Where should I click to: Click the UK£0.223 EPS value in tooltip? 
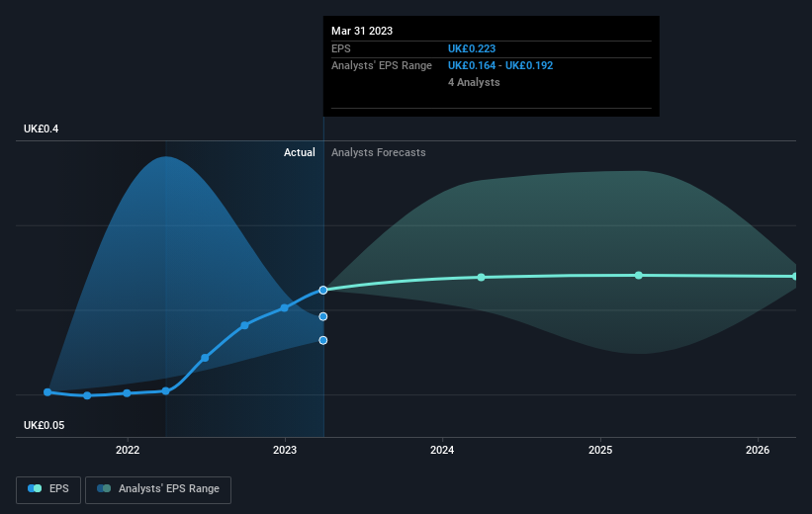472,48
